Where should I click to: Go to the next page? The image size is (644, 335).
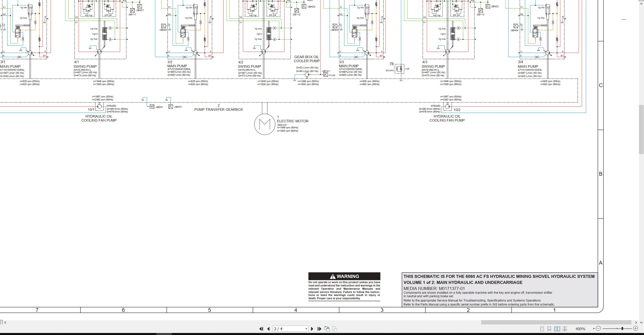point(312,329)
